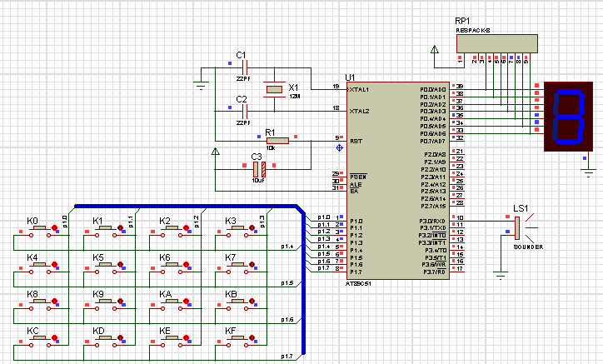Viewport: 603px width, 364px height.
Task: Toggle the red latch dot on KA
Action: [x=186, y=301]
